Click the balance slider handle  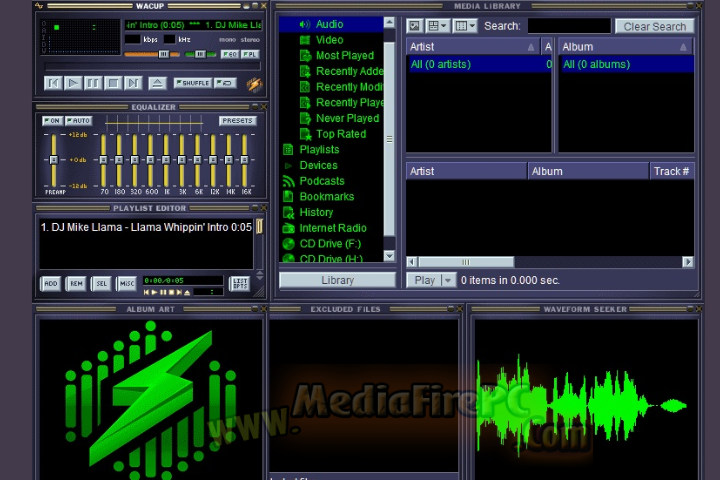(x=200, y=54)
